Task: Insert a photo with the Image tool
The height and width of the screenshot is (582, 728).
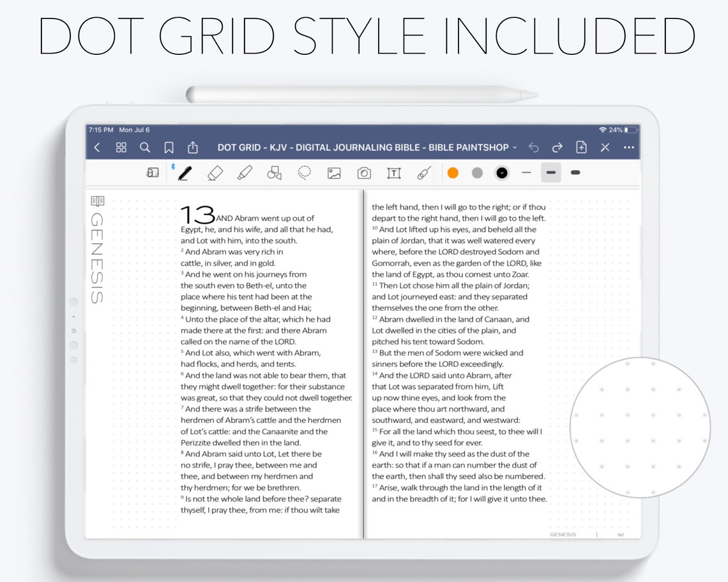Action: [333, 172]
